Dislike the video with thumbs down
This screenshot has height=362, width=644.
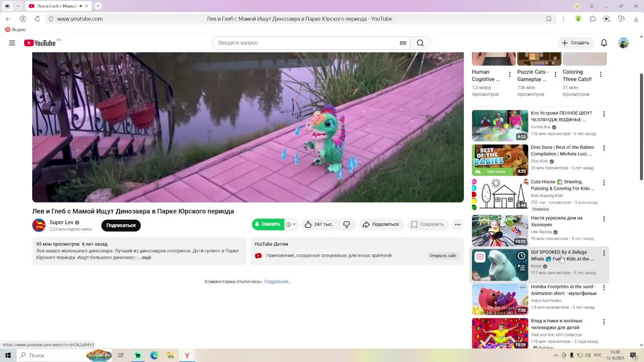coord(347,224)
